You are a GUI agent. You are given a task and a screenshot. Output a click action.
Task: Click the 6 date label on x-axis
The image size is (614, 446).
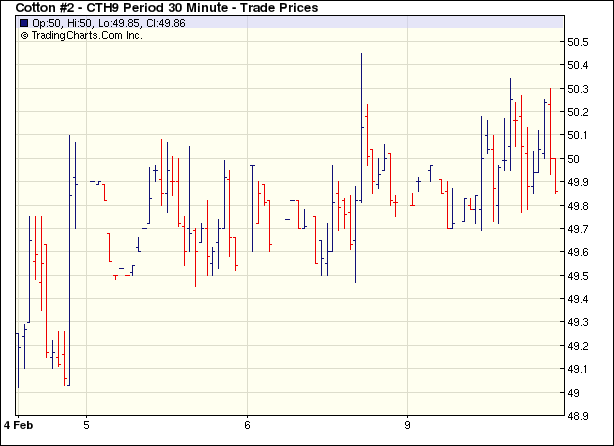246,423
